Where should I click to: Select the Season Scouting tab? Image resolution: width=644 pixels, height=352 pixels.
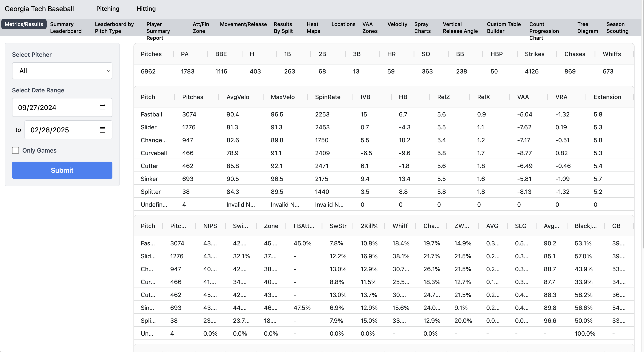pyautogui.click(x=617, y=28)
